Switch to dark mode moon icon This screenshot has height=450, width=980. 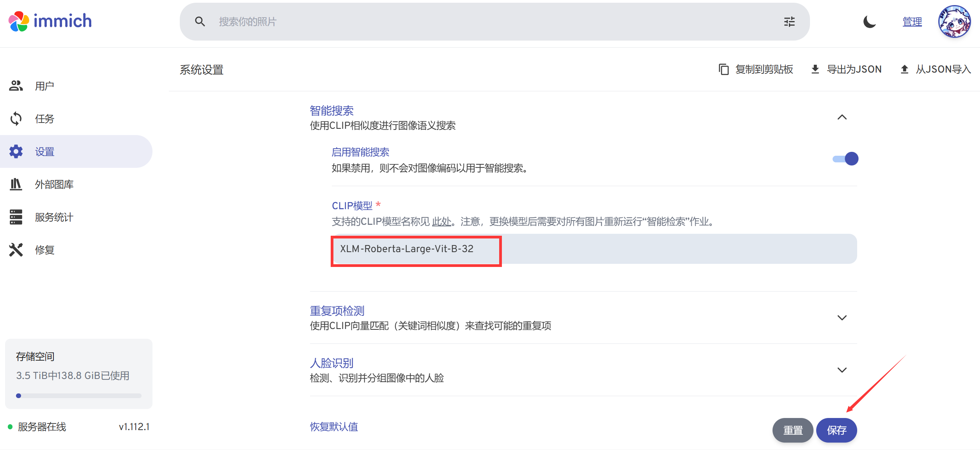click(x=869, y=22)
